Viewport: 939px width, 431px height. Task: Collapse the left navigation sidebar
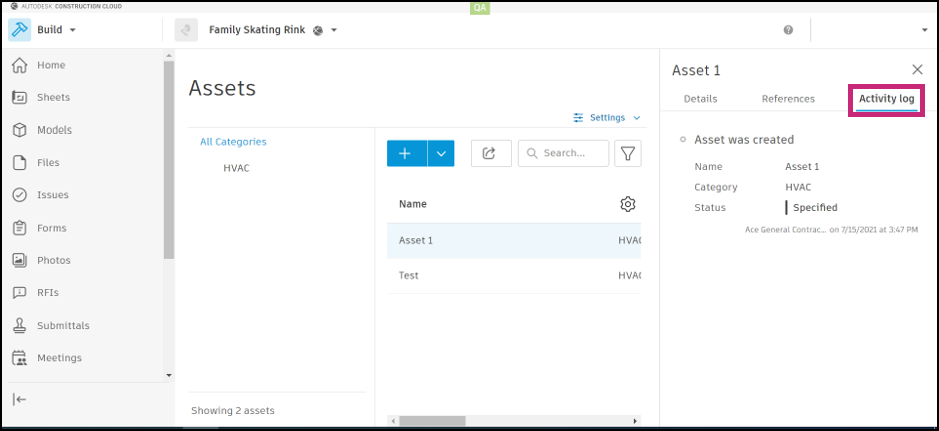(19, 399)
